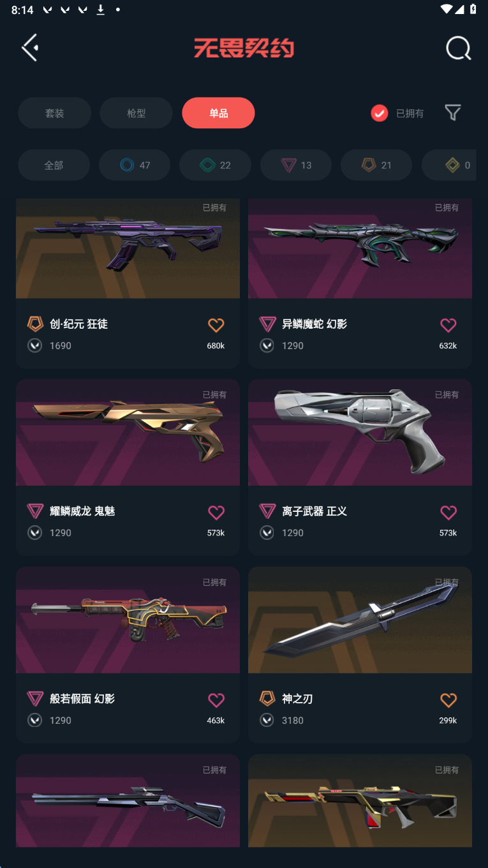Select the 全部 filter chip
The height and width of the screenshot is (868, 488).
54,165
